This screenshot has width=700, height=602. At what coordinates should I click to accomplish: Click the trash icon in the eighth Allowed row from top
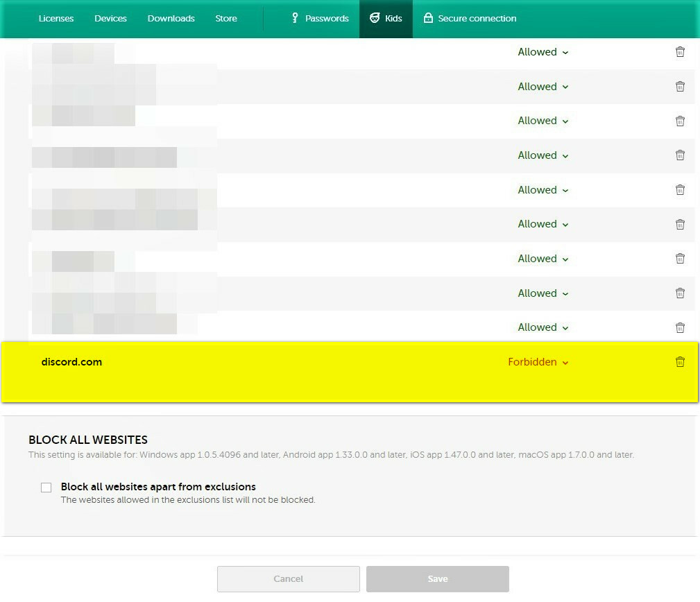pyautogui.click(x=680, y=293)
